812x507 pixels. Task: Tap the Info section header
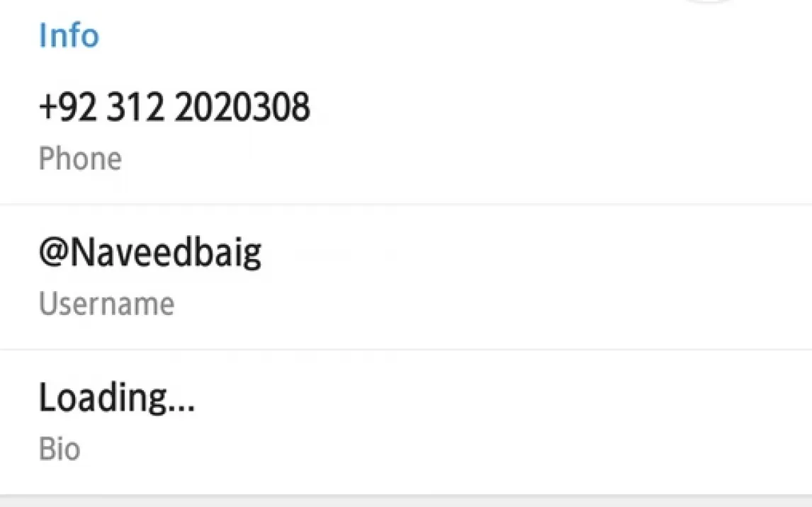point(69,35)
